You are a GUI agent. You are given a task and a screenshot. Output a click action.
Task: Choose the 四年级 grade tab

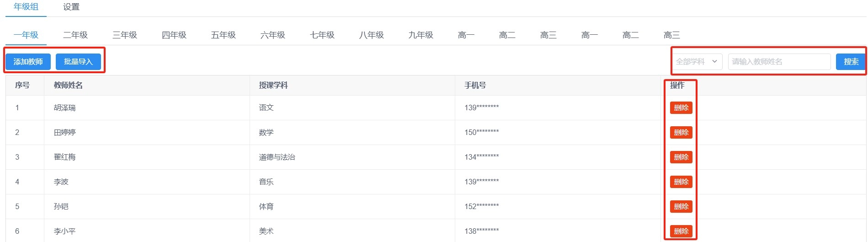(x=174, y=35)
